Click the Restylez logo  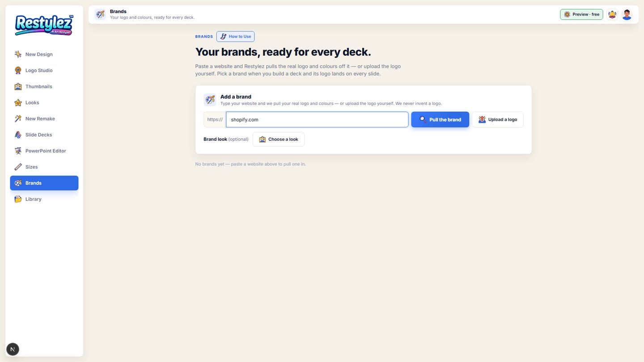point(44,25)
